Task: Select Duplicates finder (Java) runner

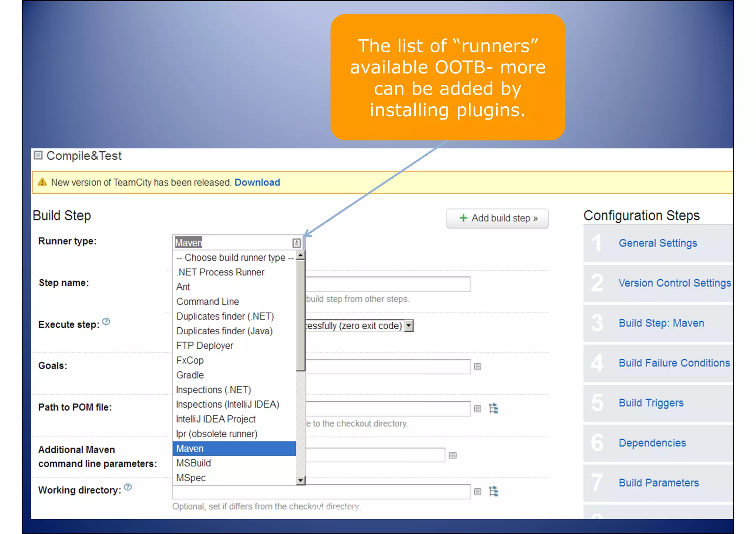Action: tap(234, 331)
